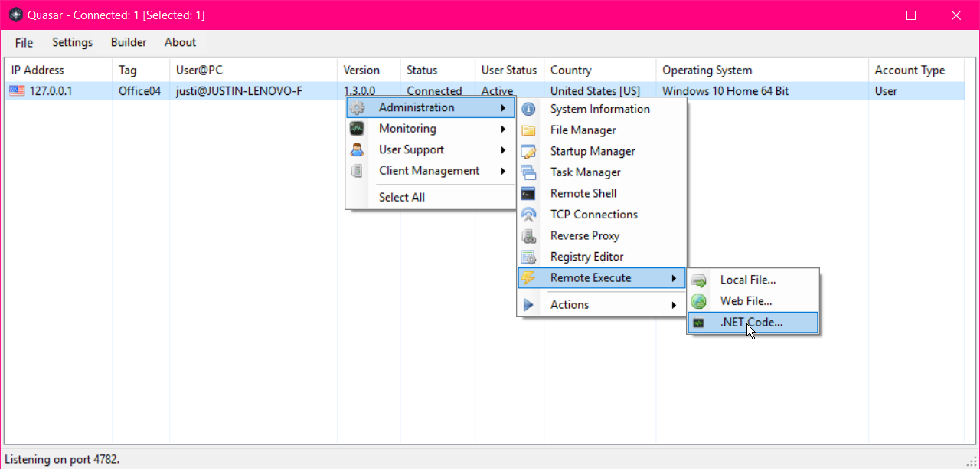Launch Remote Shell via its terminal icon
980x469 pixels.
pyautogui.click(x=528, y=194)
